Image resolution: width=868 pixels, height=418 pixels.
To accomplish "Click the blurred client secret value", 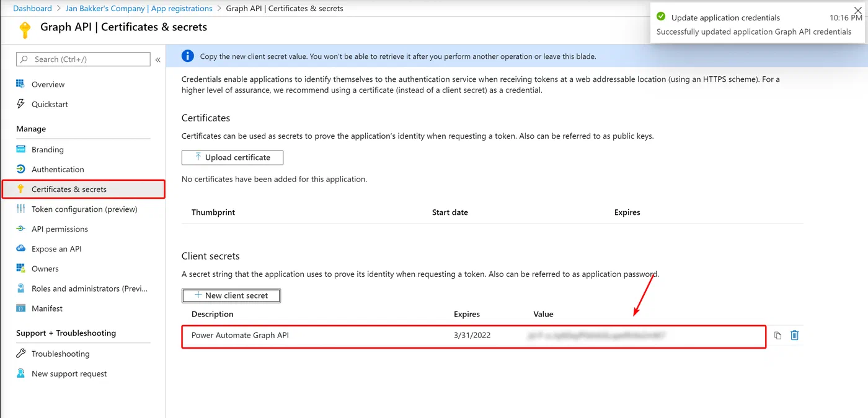I will (x=596, y=336).
